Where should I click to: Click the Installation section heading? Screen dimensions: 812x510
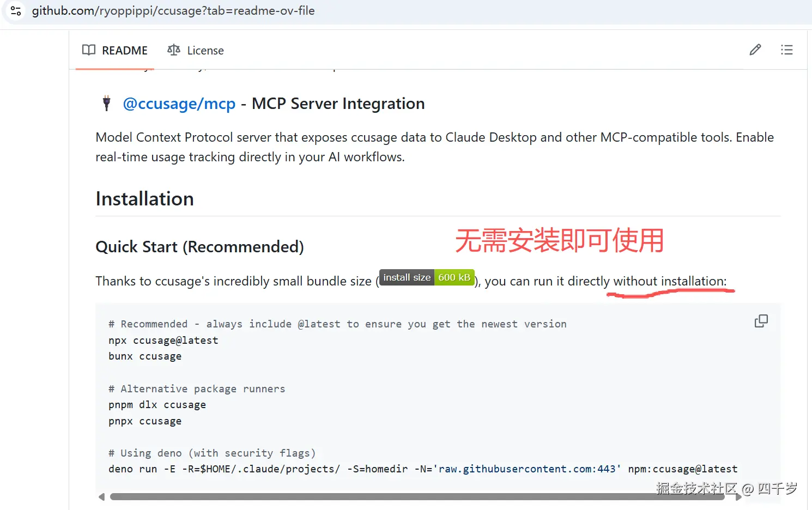pos(144,198)
